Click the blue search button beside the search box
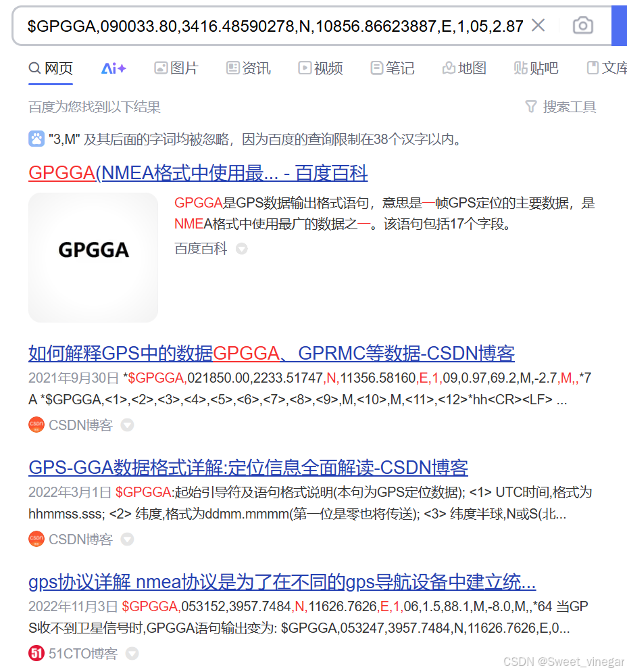Screen dimensions: 627x672 coord(620,26)
